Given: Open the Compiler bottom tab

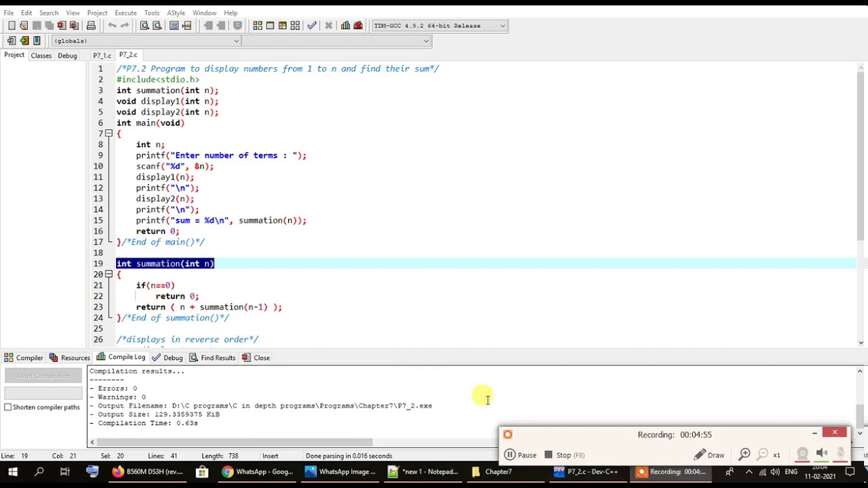Looking at the screenshot, I should pyautogui.click(x=24, y=358).
